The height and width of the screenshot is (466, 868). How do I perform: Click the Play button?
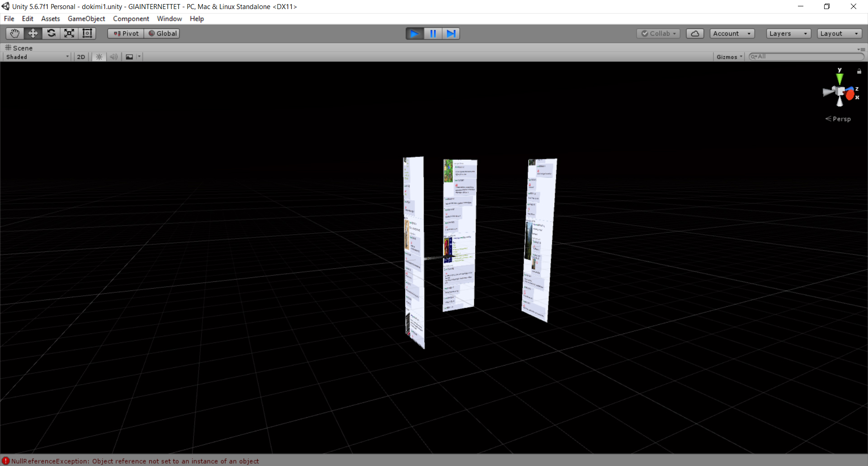pyautogui.click(x=415, y=33)
